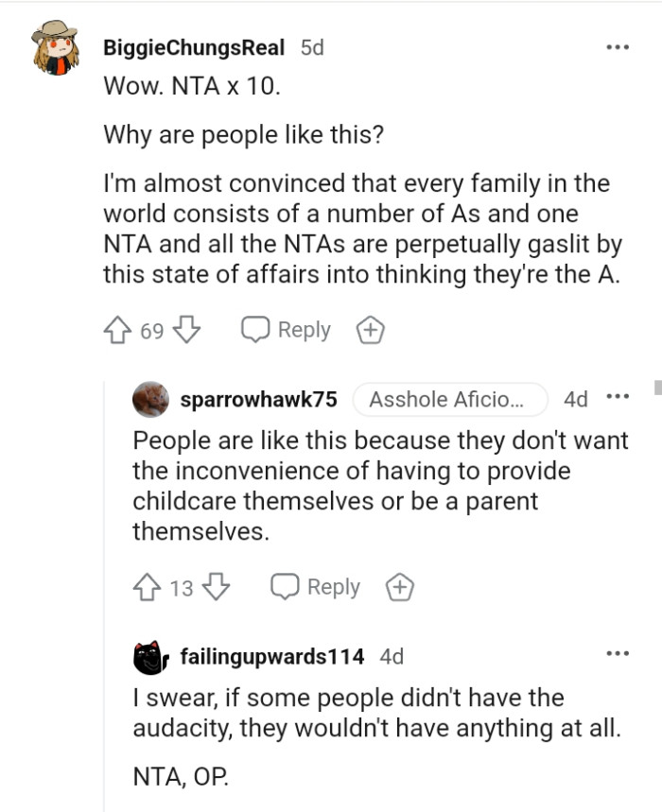662x812 pixels.
Task: Open the overflow menu on BiggieChungsReal's comment
Action: click(619, 45)
